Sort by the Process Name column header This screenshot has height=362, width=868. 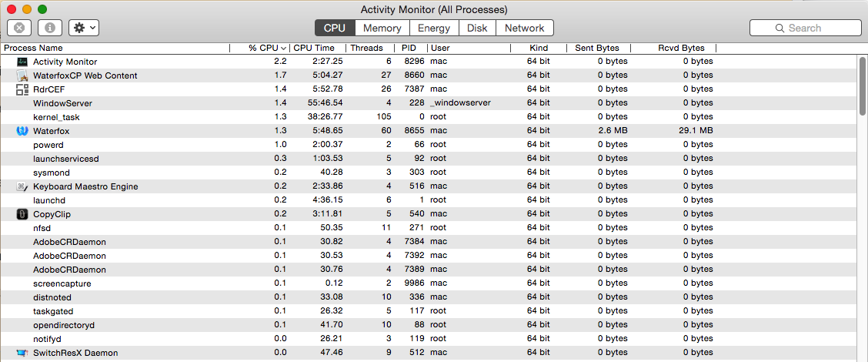115,49
